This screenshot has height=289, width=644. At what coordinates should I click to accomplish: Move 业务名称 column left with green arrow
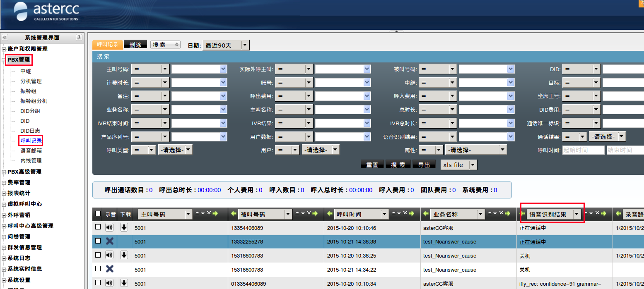[427, 214]
